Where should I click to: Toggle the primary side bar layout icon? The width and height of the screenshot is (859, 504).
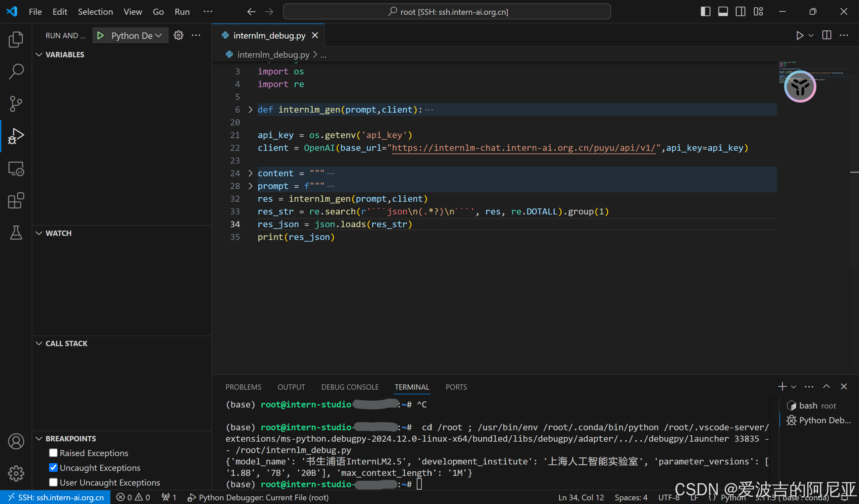705,12
